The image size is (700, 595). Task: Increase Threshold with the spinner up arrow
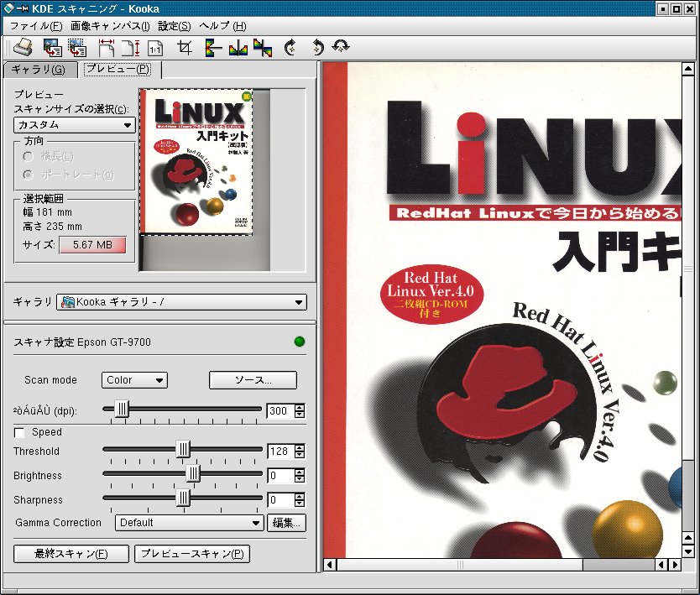tap(300, 447)
